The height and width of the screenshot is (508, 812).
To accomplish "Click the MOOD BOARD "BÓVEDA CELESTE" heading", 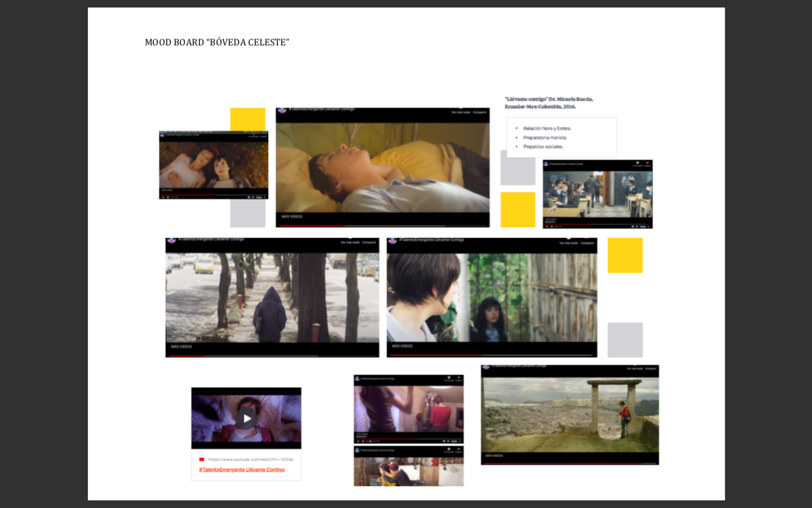I will coord(217,42).
